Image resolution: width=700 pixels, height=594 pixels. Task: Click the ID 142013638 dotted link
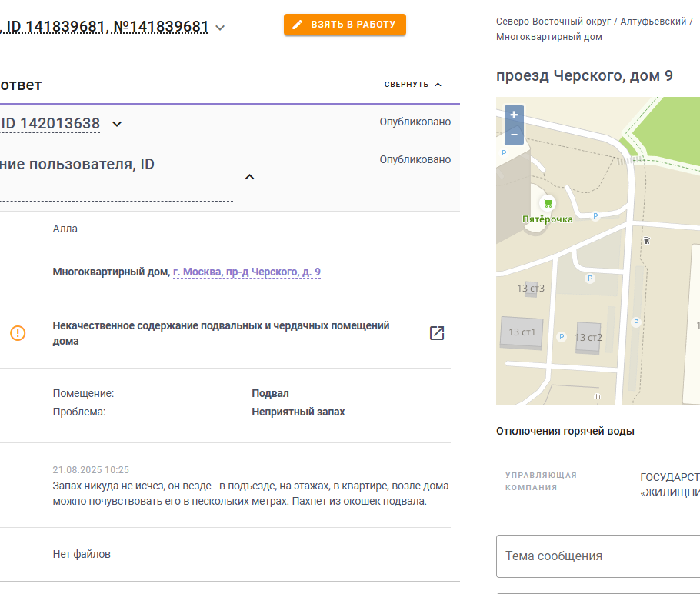[50, 123]
